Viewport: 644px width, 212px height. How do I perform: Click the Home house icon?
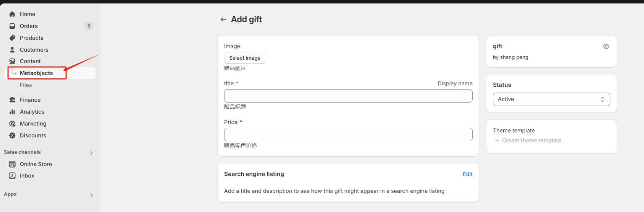click(12, 14)
